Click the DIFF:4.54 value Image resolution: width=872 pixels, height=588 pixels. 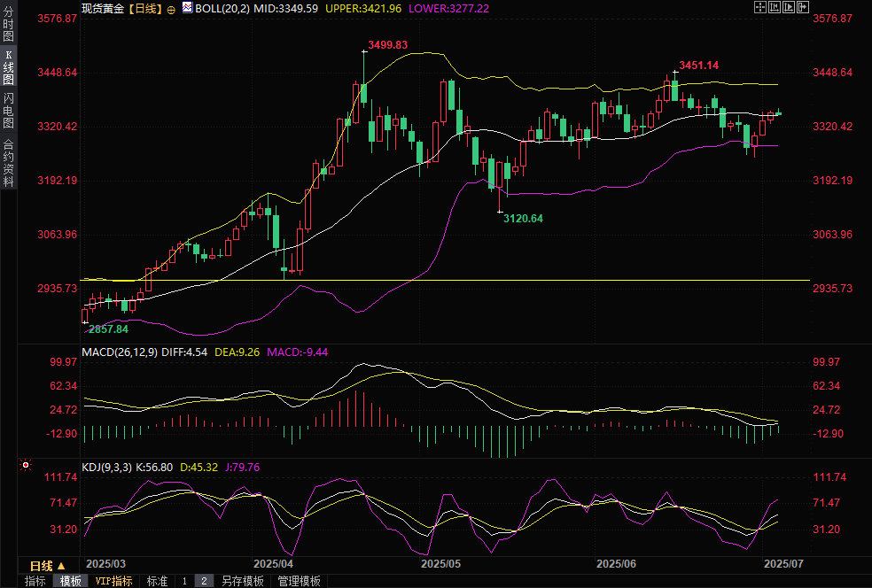tap(184, 352)
